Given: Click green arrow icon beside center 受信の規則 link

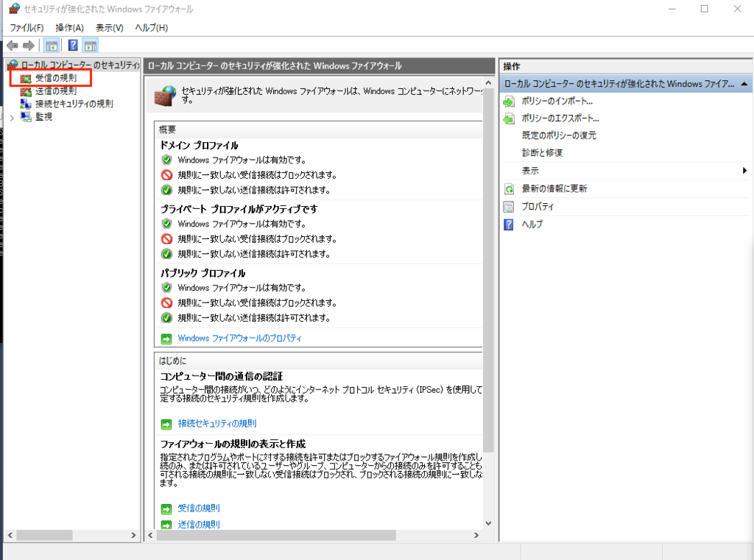Looking at the screenshot, I should pyautogui.click(x=166, y=508).
